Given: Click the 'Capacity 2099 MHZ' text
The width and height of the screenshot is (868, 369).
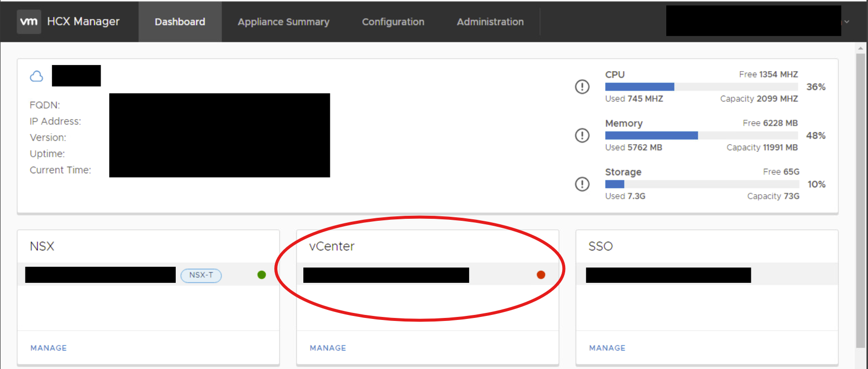Looking at the screenshot, I should (759, 99).
